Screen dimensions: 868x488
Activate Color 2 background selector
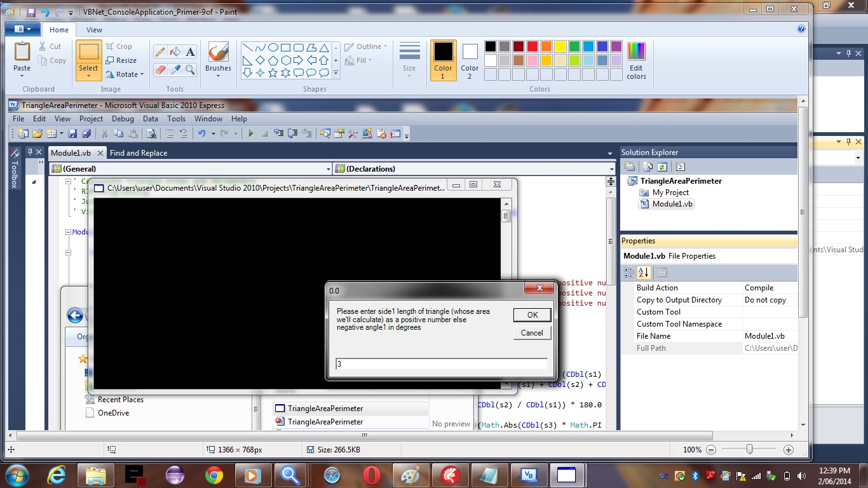click(470, 60)
